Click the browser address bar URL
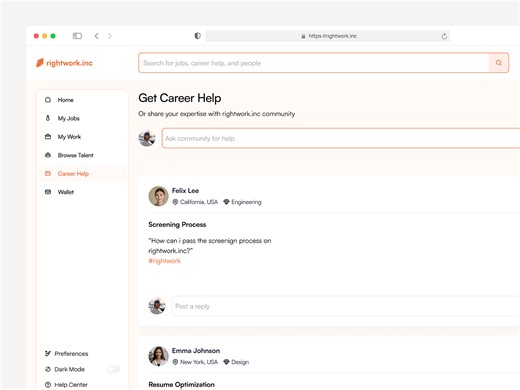The height and width of the screenshot is (390, 520). 333,36
